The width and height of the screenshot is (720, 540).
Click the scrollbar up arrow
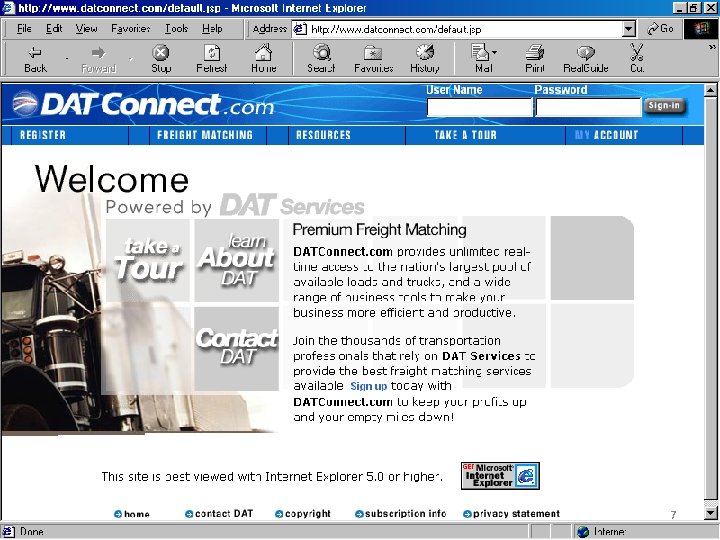coord(710,90)
